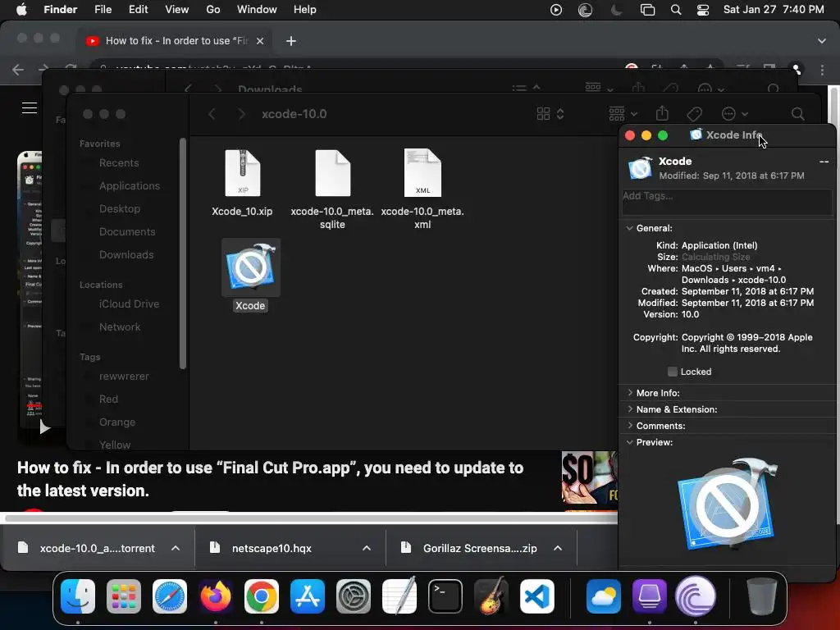The height and width of the screenshot is (630, 840).
Task: Open Visual Studio Code from the Dock
Action: click(x=536, y=596)
